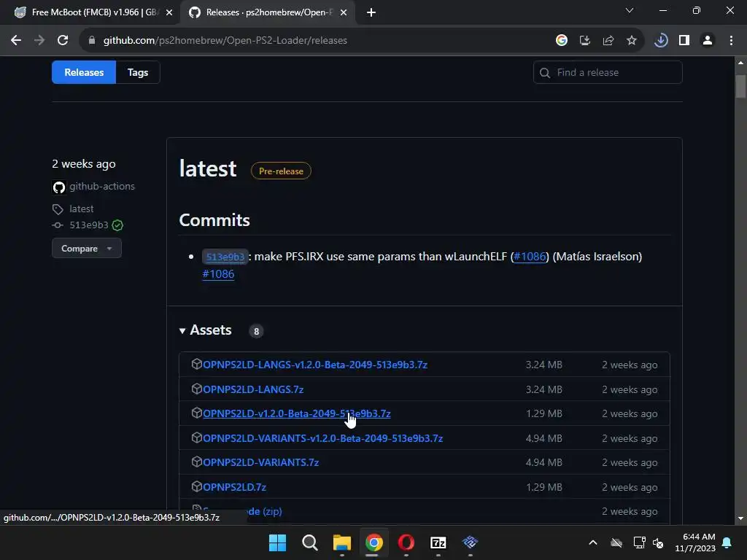The height and width of the screenshot is (560, 747).
Task: Open the notifications bell icon
Action: (x=727, y=542)
